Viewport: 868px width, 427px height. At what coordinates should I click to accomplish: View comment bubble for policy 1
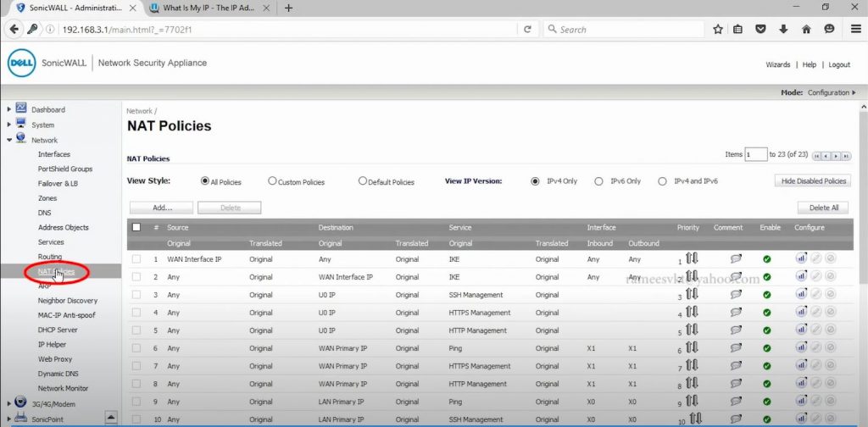coord(736,259)
